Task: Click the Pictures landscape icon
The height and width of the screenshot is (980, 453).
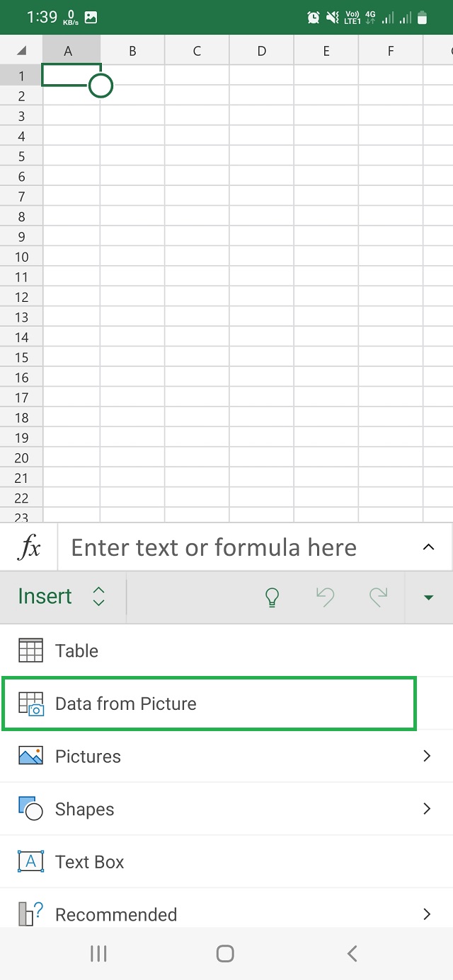Action: (30, 756)
